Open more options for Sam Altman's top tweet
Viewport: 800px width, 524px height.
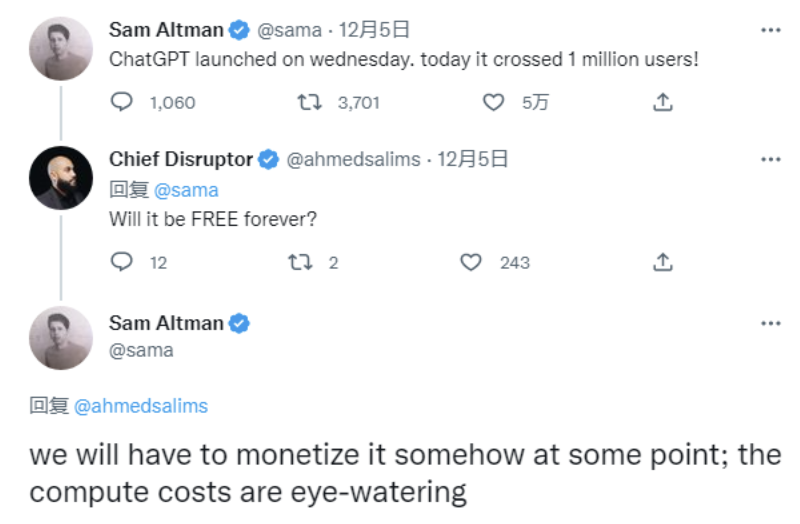(x=770, y=30)
